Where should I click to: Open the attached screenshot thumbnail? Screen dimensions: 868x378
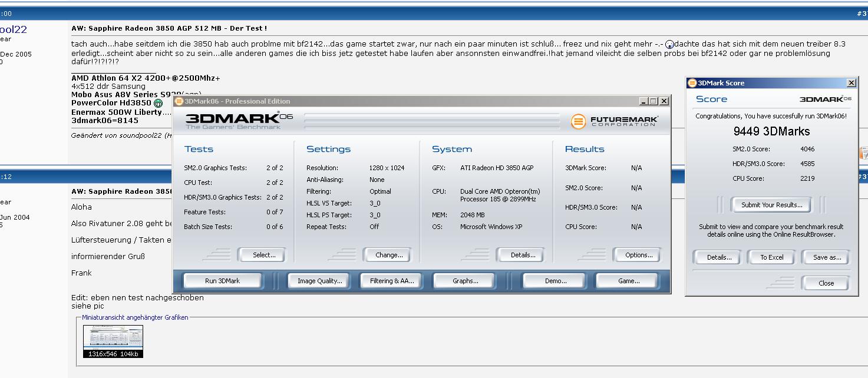pyautogui.click(x=113, y=341)
